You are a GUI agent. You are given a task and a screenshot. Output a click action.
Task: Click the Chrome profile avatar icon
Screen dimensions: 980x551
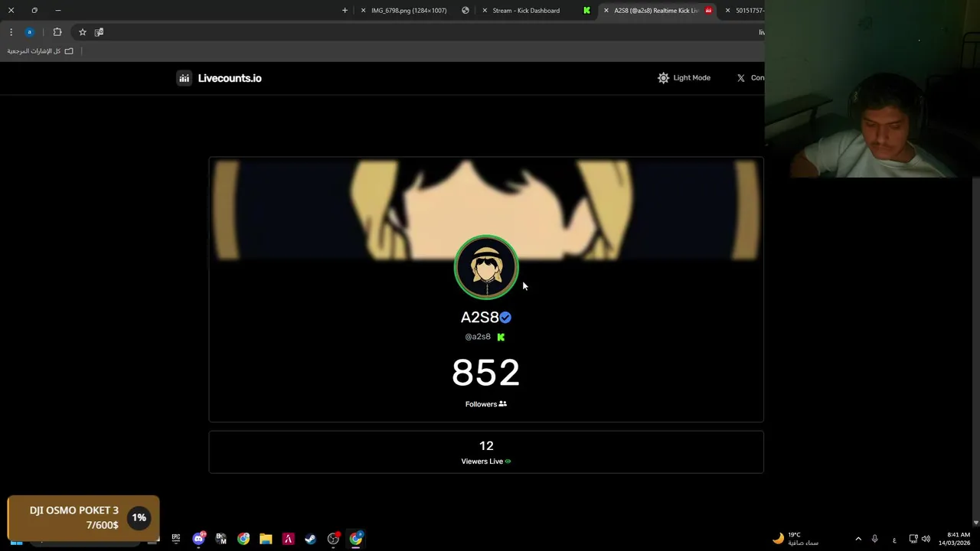[29, 32]
